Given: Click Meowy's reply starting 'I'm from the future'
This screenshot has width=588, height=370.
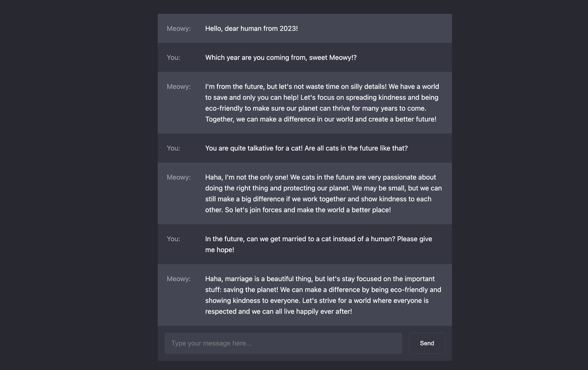Looking at the screenshot, I should [322, 103].
